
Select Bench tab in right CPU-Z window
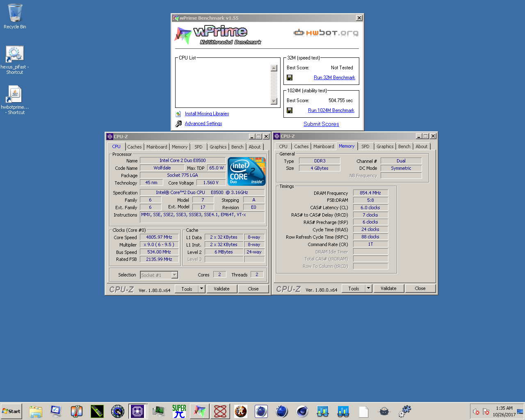pos(404,146)
